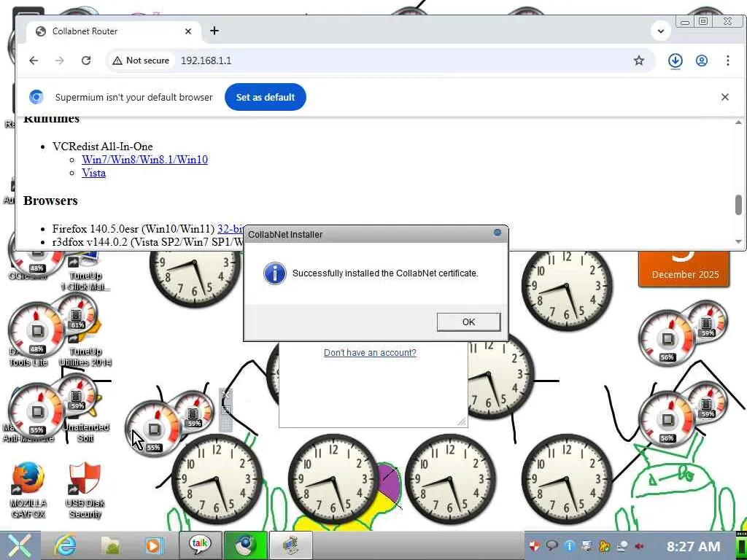Click the speech bubble tray icon
Viewport: 747px width, 560px height.
551,545
